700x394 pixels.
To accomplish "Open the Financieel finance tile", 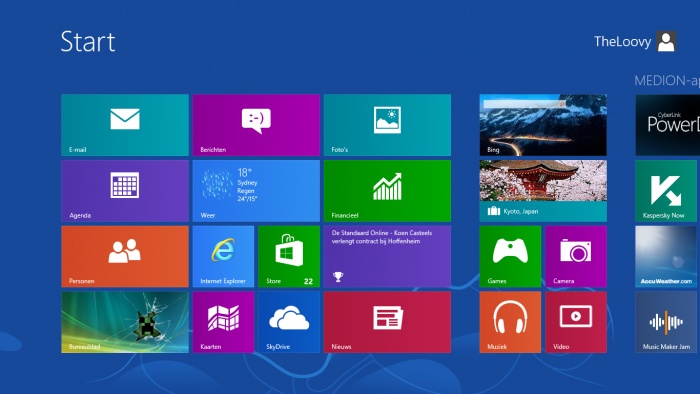I will pyautogui.click(x=388, y=191).
